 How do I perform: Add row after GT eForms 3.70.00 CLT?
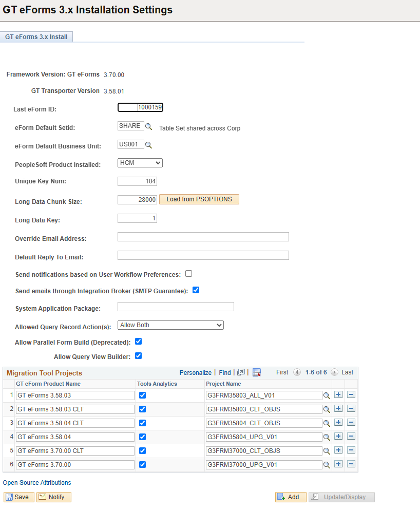tap(338, 450)
